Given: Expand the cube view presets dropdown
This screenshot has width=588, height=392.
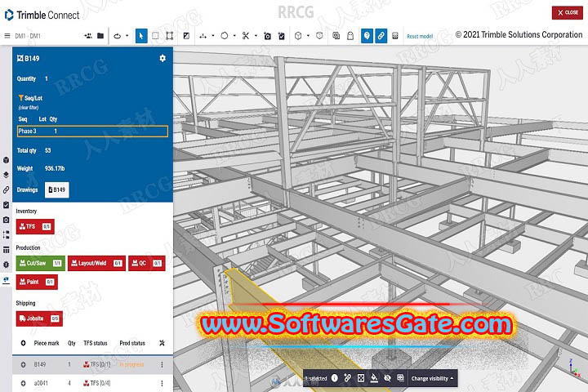Looking at the screenshot, I should pos(308,36).
